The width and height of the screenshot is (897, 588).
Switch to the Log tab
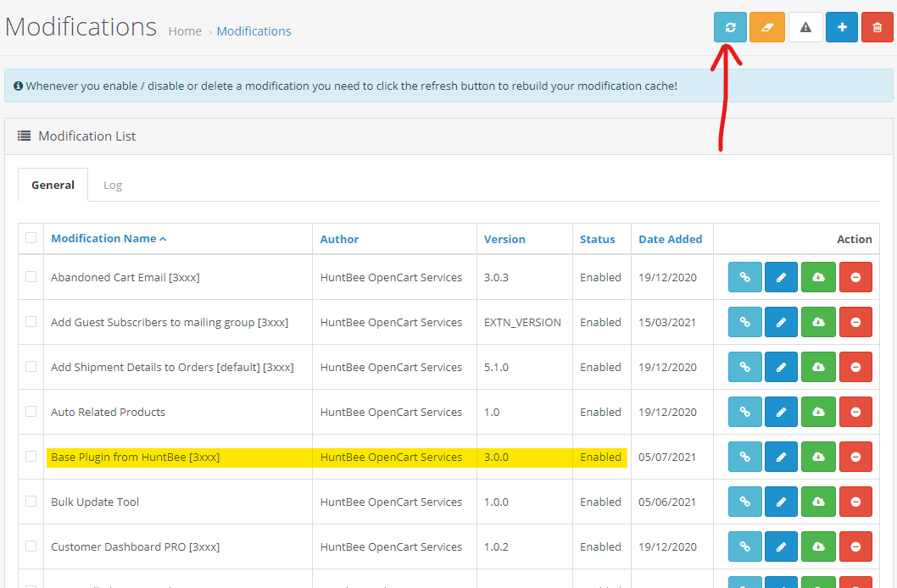113,185
